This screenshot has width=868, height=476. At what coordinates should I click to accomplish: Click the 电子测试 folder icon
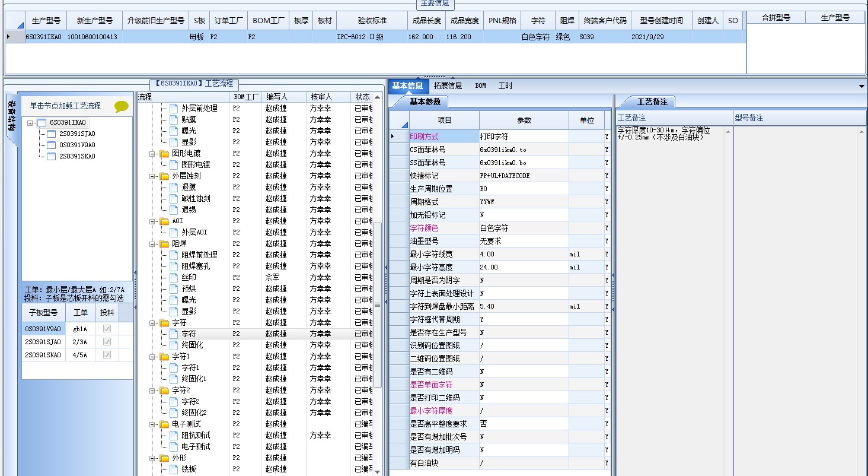point(164,424)
